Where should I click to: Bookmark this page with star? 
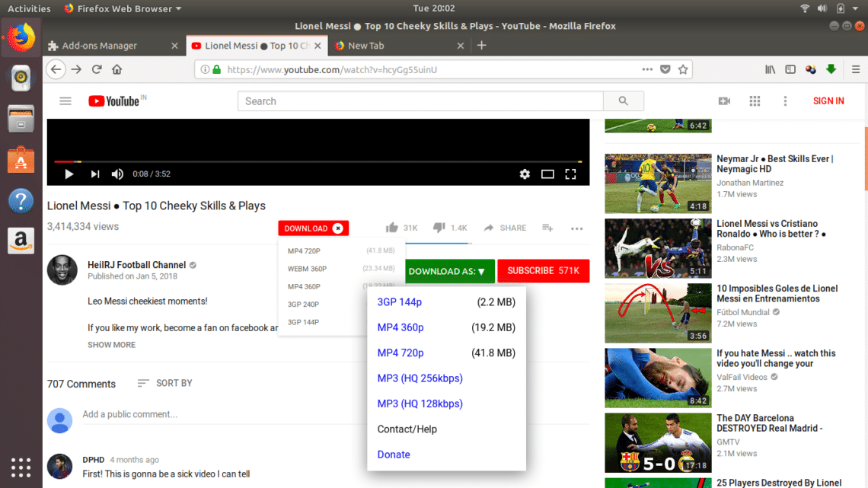click(x=683, y=69)
